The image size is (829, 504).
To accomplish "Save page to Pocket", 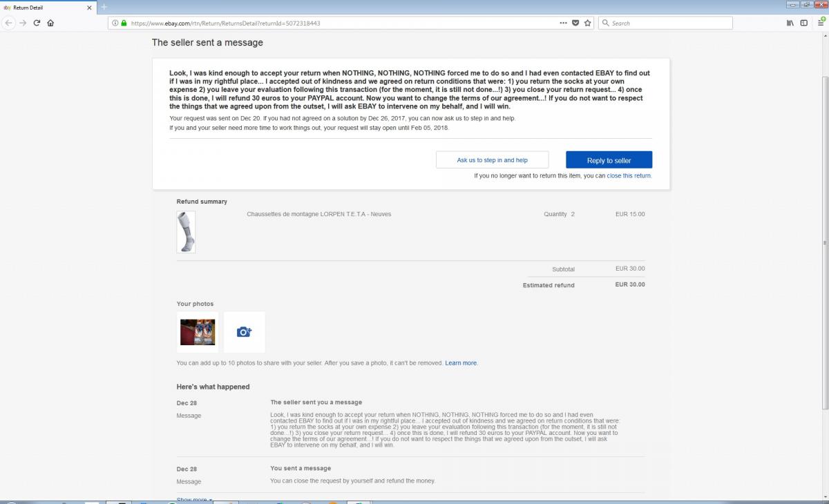I will pyautogui.click(x=575, y=23).
